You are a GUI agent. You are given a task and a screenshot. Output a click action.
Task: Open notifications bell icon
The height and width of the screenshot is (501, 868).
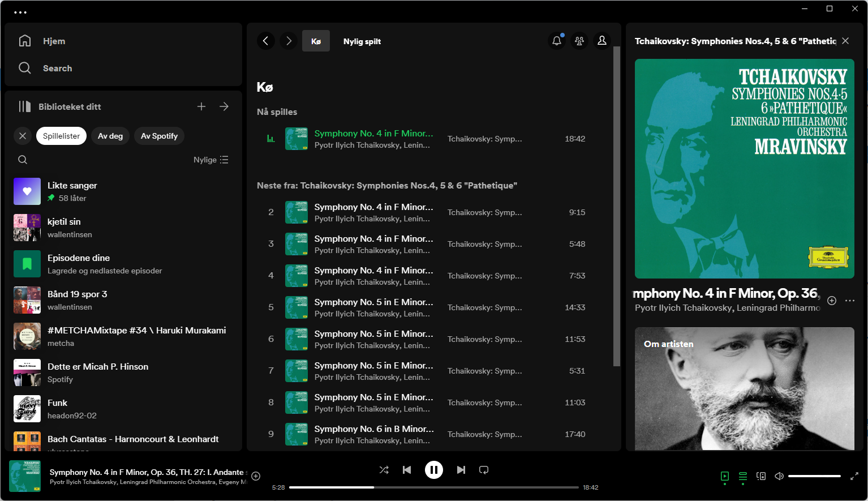click(x=557, y=41)
